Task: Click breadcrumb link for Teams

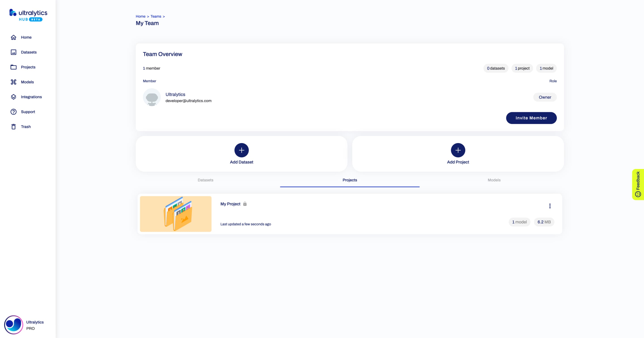Action: [155, 16]
